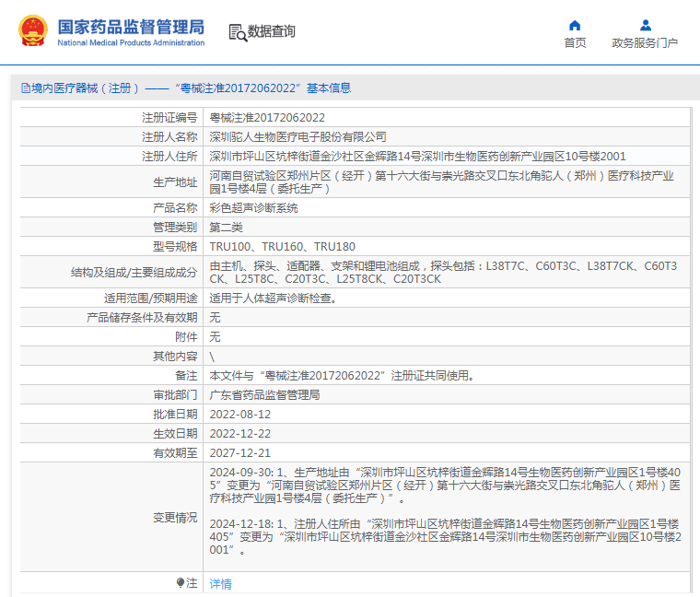Image resolution: width=700 pixels, height=597 pixels.
Task: Open 政务服务门户 text link
Action: tap(645, 43)
